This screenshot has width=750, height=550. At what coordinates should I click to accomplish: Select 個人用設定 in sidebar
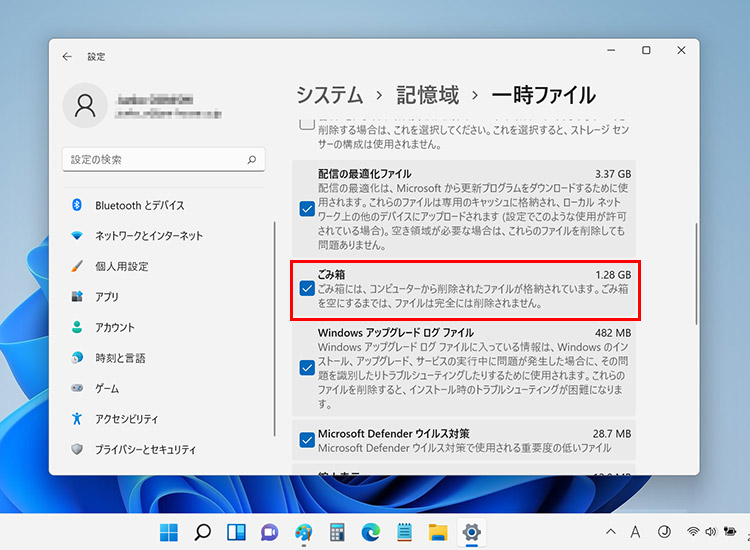[x=121, y=267]
